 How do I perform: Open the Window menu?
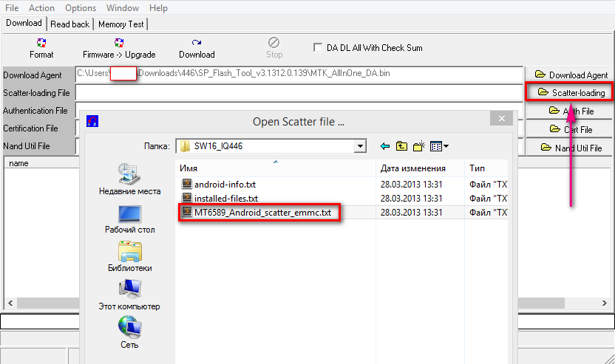click(123, 8)
